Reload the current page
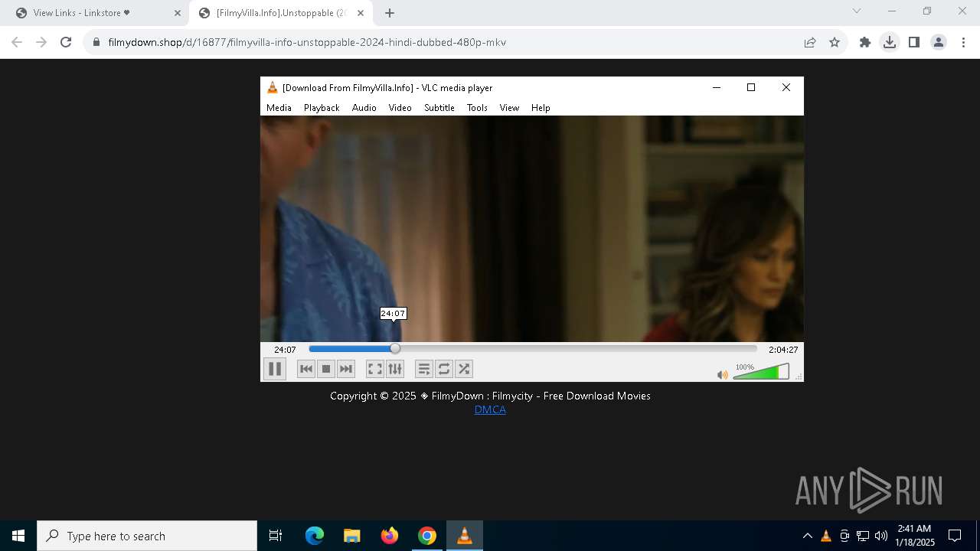 [x=66, y=42]
